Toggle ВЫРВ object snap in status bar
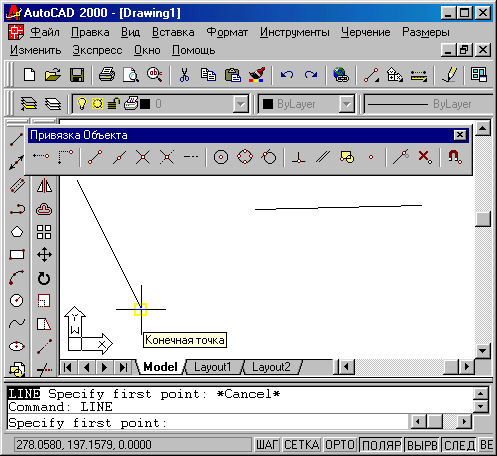The height and width of the screenshot is (456, 497). pyautogui.click(x=422, y=445)
